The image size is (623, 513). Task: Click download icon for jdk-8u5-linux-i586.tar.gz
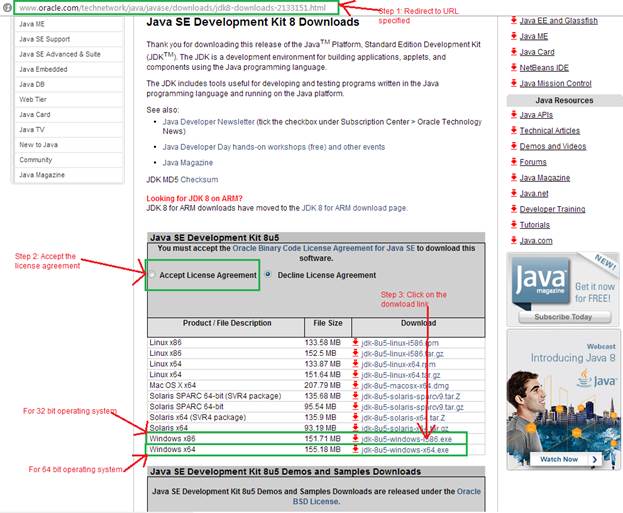355,353
